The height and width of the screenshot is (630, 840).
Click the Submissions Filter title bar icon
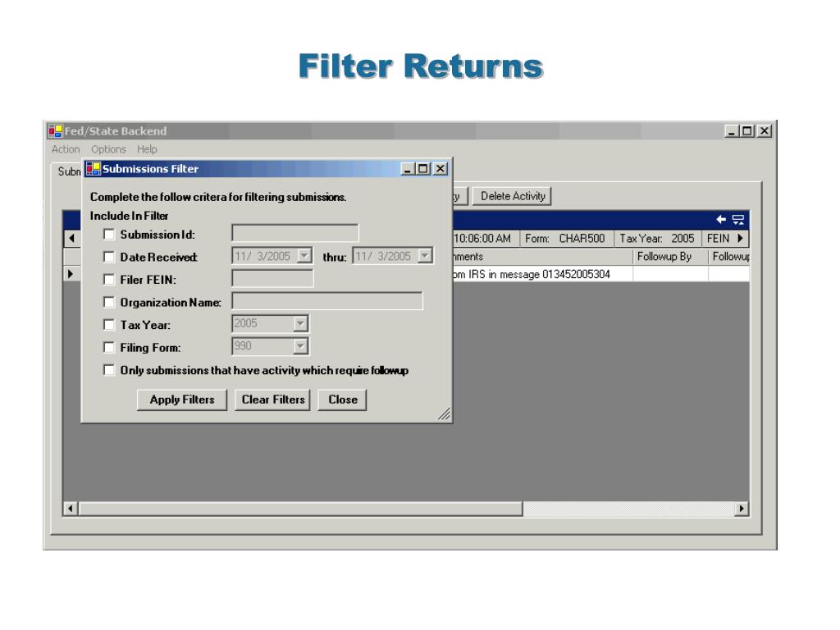94,169
